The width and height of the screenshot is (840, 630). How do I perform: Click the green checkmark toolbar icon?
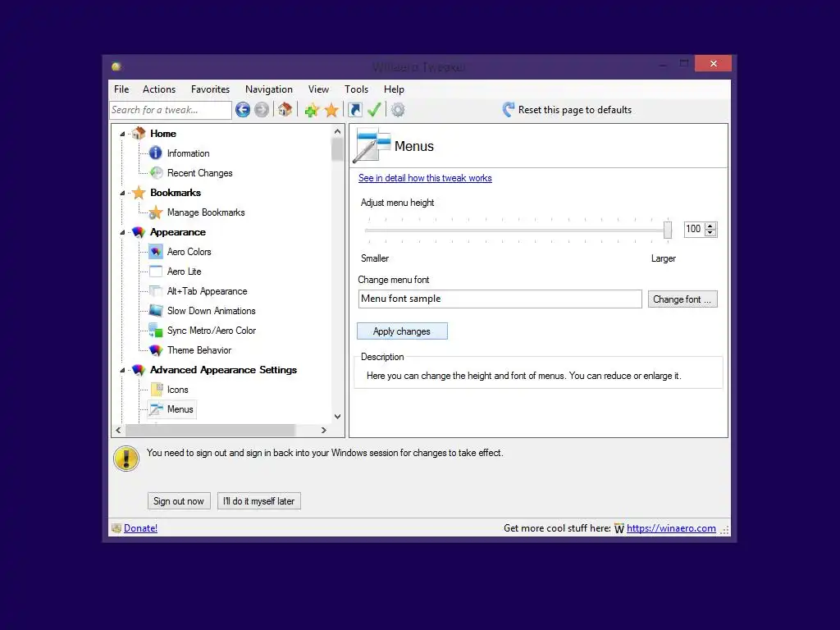[374, 110]
